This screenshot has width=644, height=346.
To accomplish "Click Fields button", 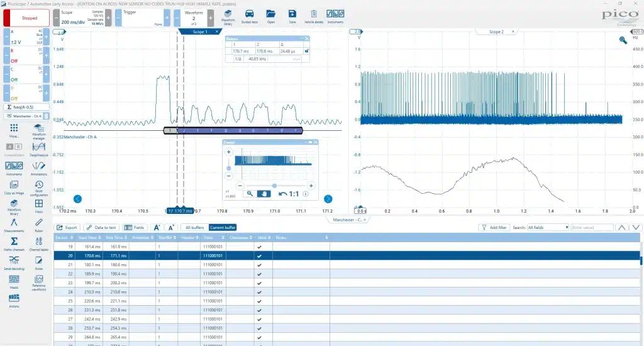I will click(x=135, y=227).
